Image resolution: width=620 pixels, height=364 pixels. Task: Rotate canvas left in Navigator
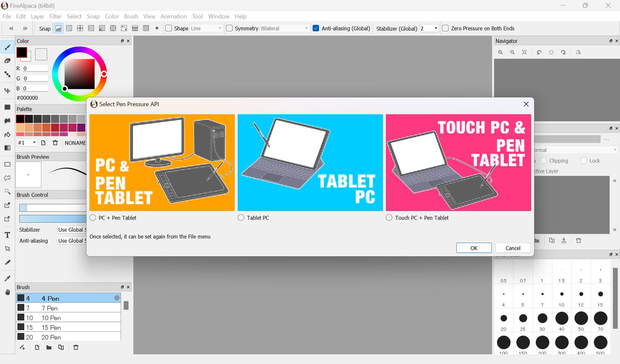539,52
